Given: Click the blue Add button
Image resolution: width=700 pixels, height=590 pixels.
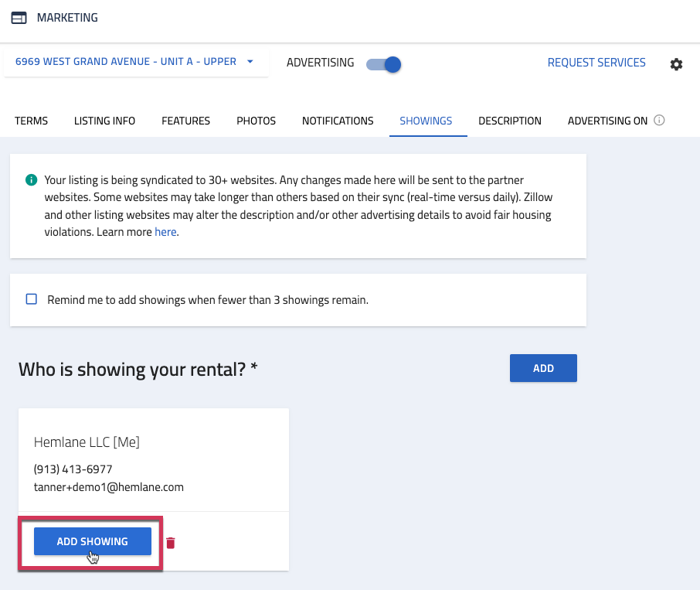Looking at the screenshot, I should 543,368.
